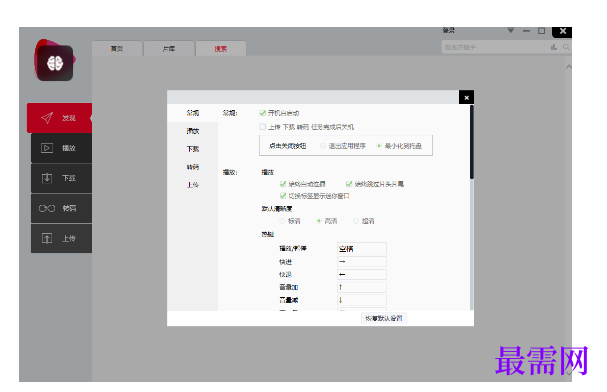This screenshot has width=607, height=392.
Task: Toggle first checkbox under 播放 heading
Action: pyautogui.click(x=283, y=184)
